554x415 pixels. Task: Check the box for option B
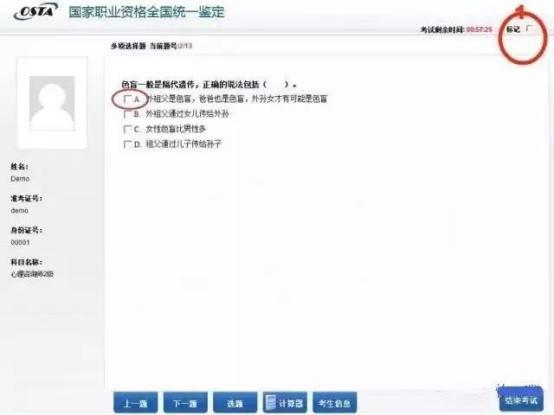[127, 114]
